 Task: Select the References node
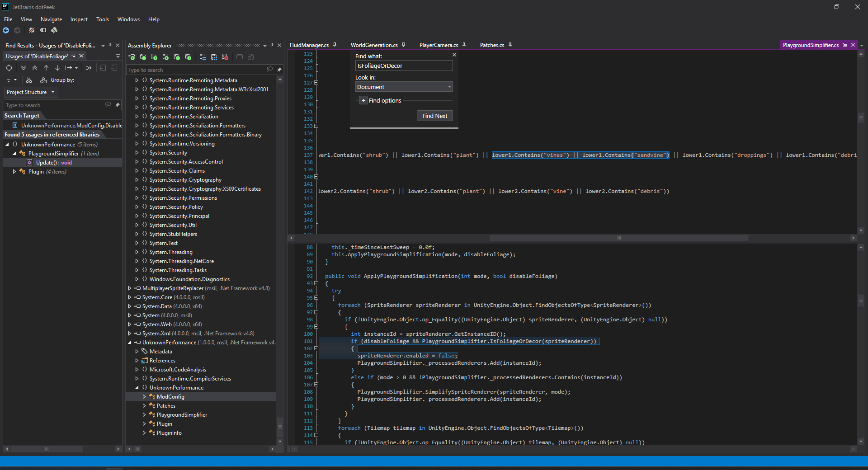(x=162, y=360)
